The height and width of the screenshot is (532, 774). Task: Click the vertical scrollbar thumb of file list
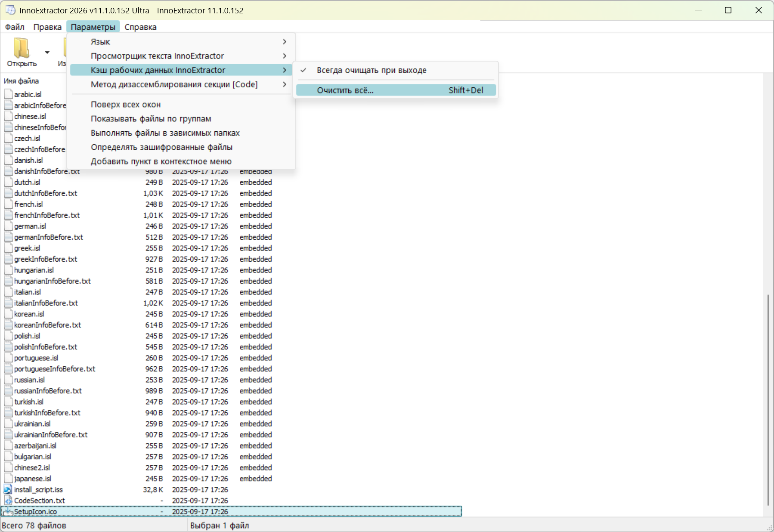coord(768,400)
